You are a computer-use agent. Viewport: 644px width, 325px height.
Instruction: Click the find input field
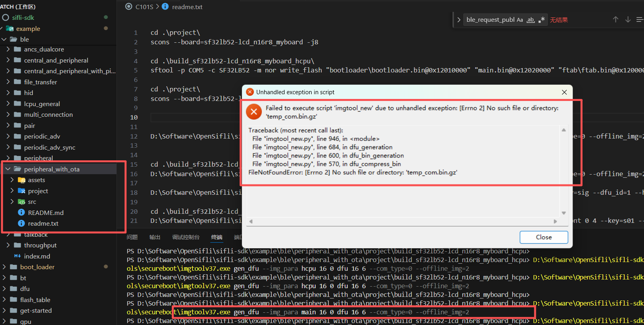490,20
